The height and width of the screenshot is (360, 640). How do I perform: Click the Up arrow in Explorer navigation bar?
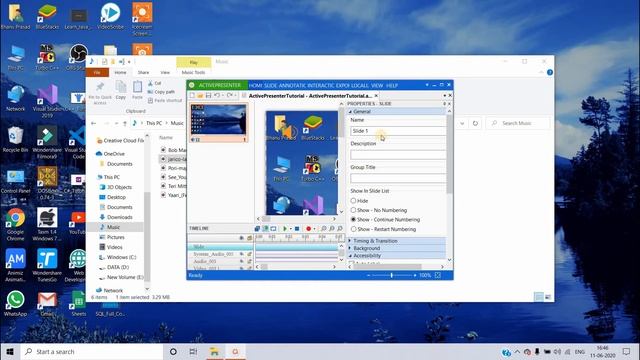tap(125, 123)
